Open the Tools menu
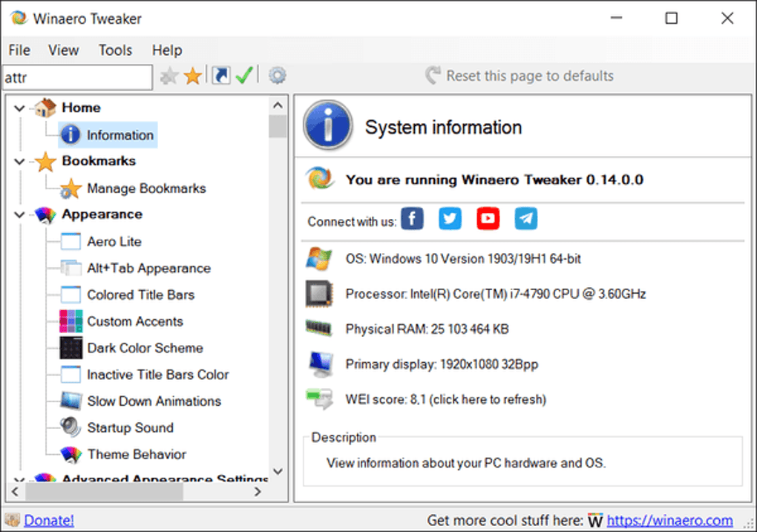This screenshot has width=757, height=532. pos(115,50)
